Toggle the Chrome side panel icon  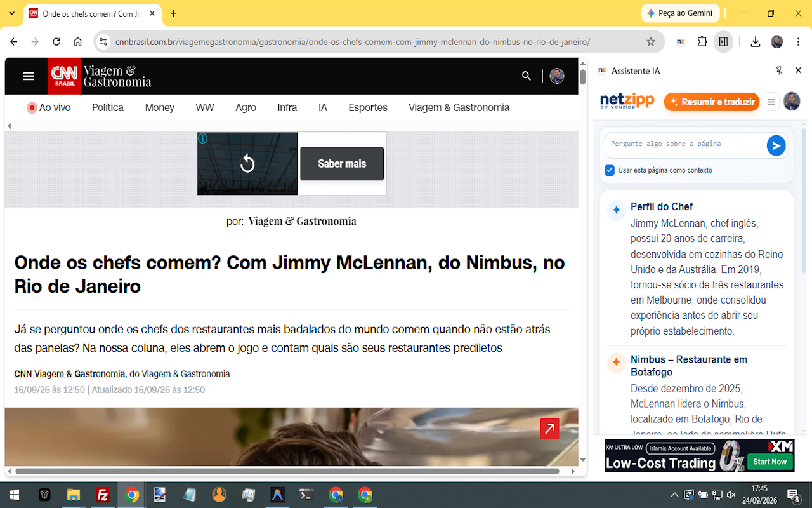[723, 42]
